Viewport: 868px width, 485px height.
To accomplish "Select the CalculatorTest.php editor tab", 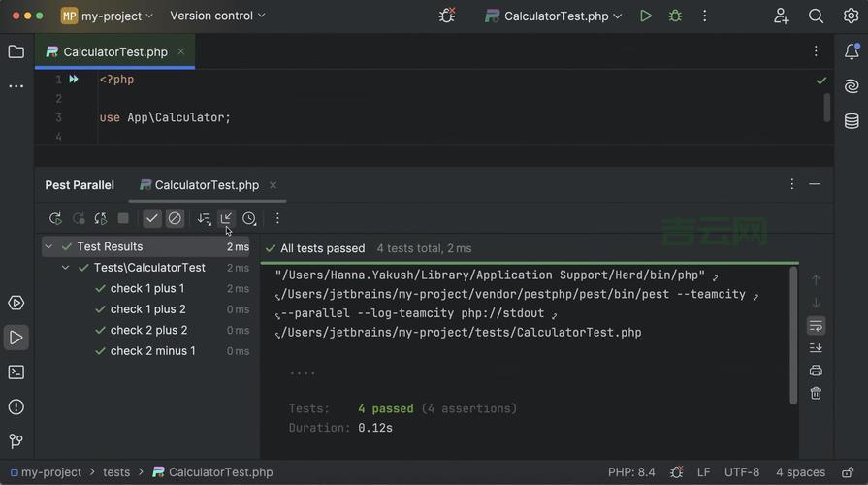I will [x=114, y=52].
